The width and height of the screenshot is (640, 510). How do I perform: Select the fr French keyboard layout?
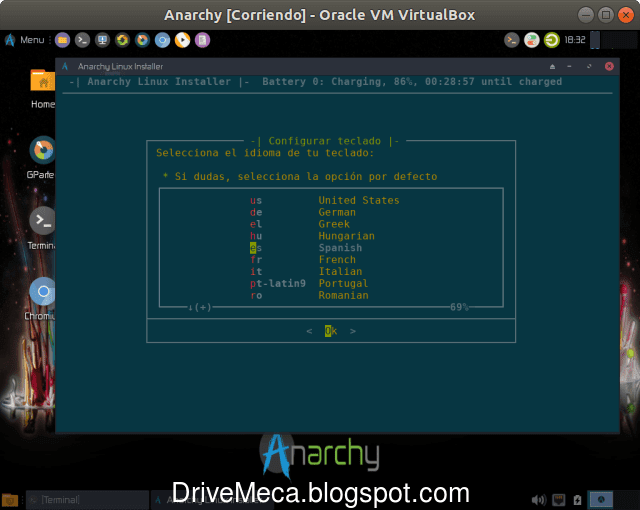click(303, 259)
